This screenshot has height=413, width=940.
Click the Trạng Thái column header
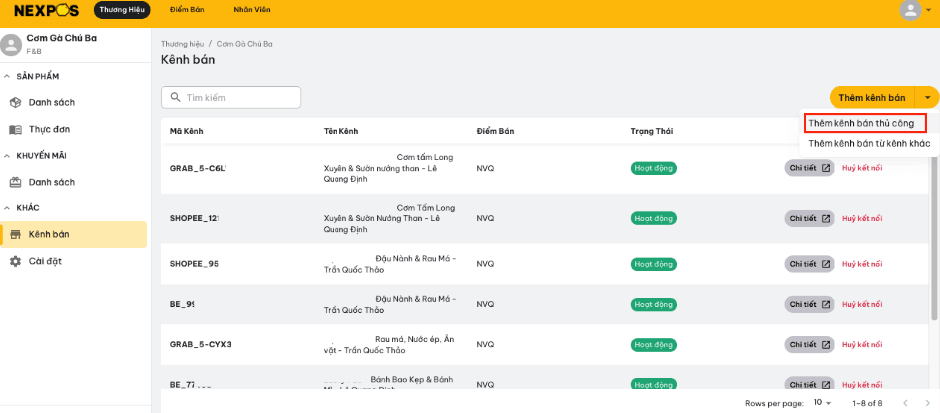pos(651,131)
